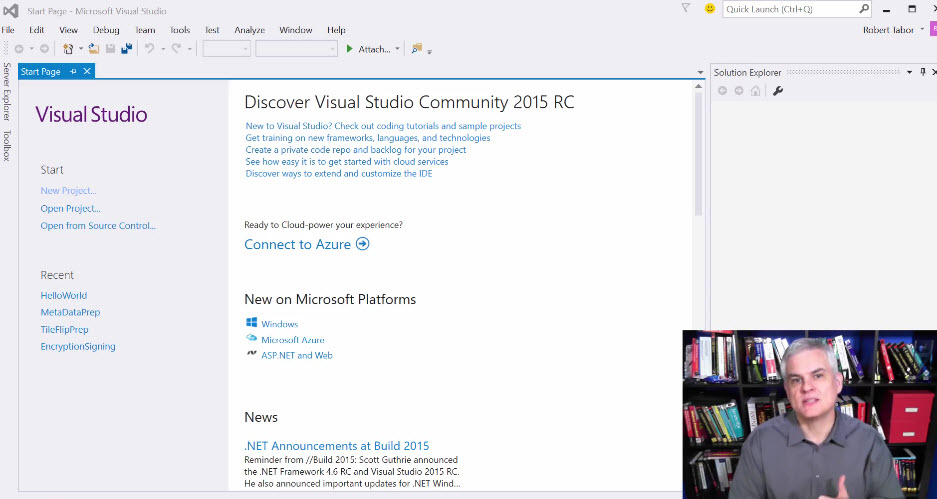Viewport: 937px width, 499px height.
Task: Open the New Project dropdown arrow
Action: coord(80,49)
